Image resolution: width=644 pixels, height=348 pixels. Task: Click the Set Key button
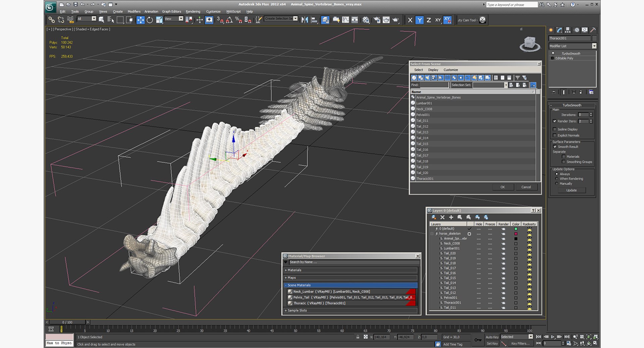coord(492,343)
